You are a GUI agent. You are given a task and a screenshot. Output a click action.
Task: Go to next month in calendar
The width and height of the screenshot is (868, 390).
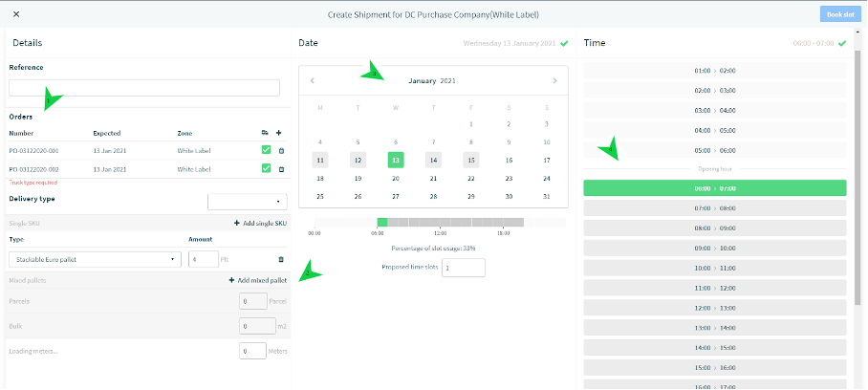(554, 80)
